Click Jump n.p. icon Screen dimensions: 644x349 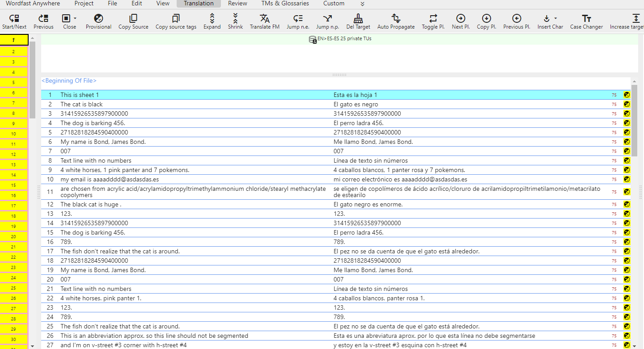pyautogui.click(x=327, y=18)
